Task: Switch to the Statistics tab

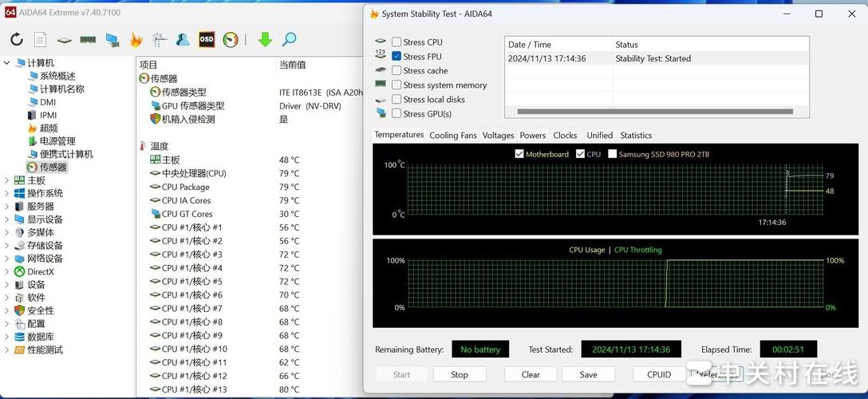Action: pyautogui.click(x=636, y=136)
